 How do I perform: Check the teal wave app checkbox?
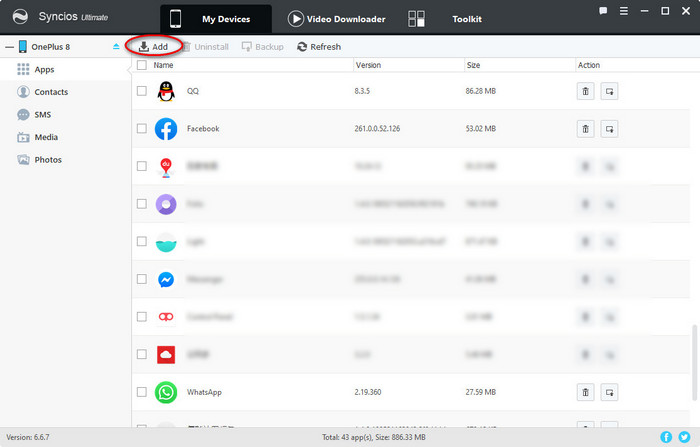coord(142,241)
